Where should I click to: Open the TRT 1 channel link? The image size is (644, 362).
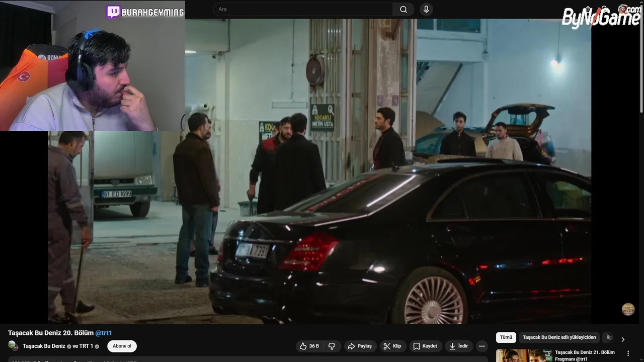87,346
